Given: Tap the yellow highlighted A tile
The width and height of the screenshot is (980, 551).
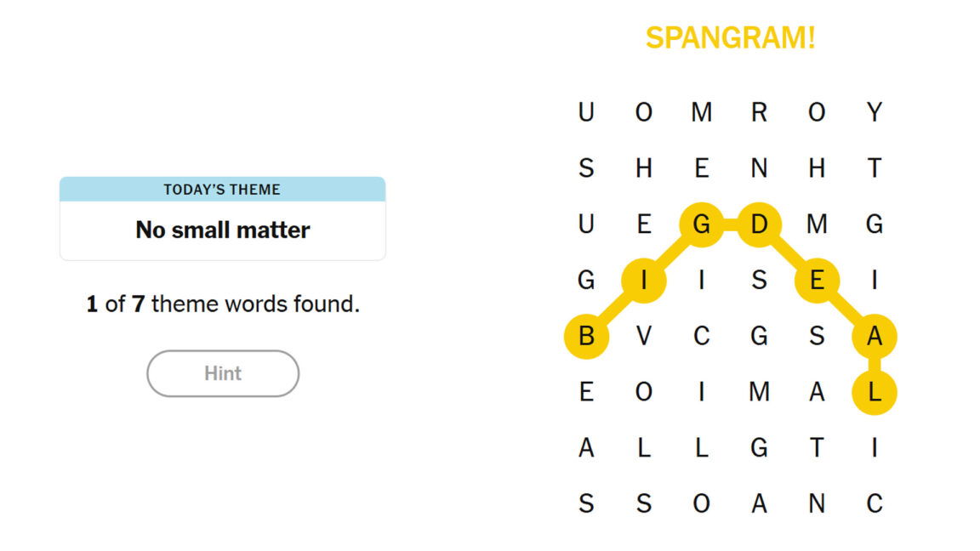Looking at the screenshot, I should [875, 337].
